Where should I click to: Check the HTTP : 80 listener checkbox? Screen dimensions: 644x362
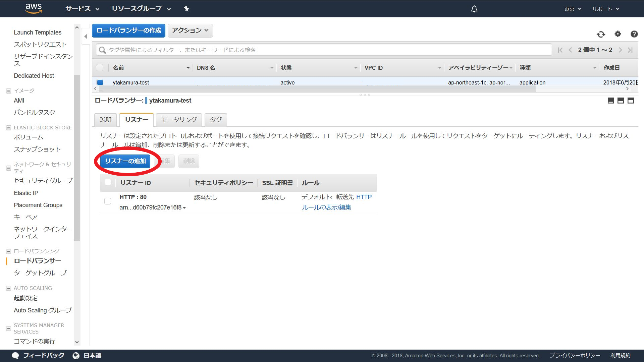coord(108,201)
